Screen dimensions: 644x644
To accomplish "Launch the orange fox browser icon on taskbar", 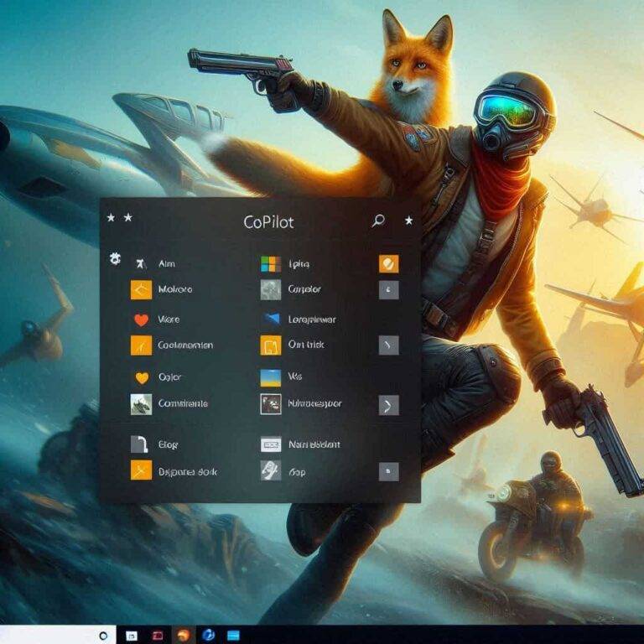I will click(183, 636).
